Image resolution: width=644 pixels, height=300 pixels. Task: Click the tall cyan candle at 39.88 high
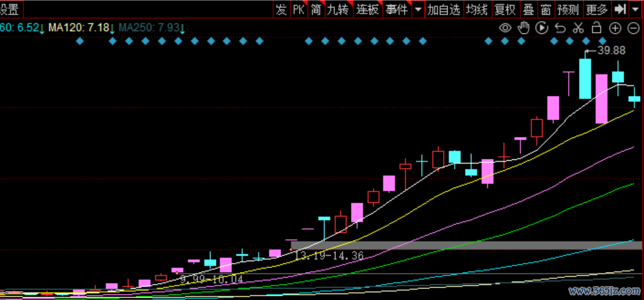585,78
